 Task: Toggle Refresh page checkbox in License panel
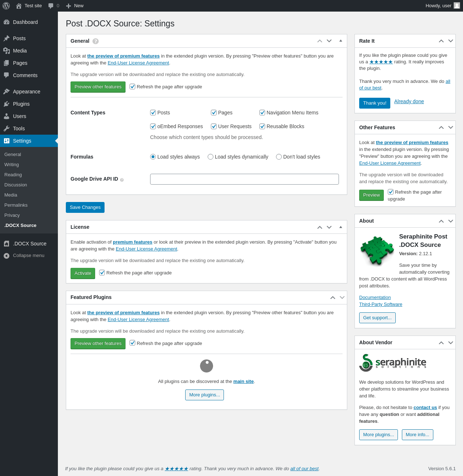click(x=102, y=273)
